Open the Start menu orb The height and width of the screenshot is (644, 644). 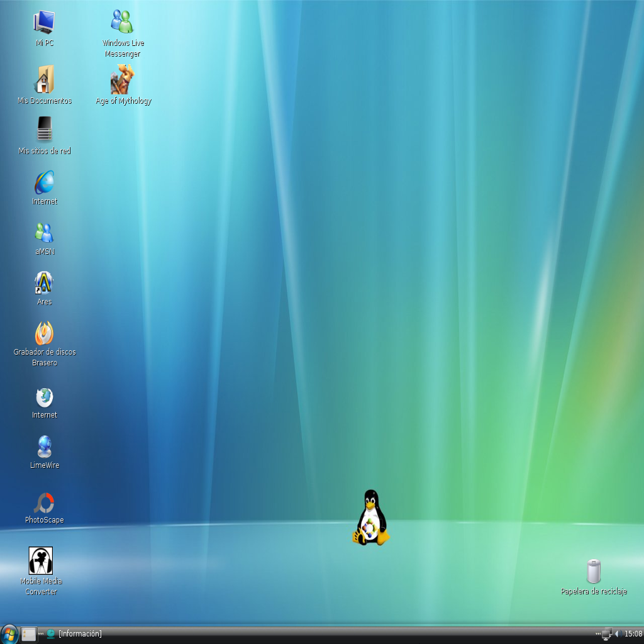coord(9,633)
